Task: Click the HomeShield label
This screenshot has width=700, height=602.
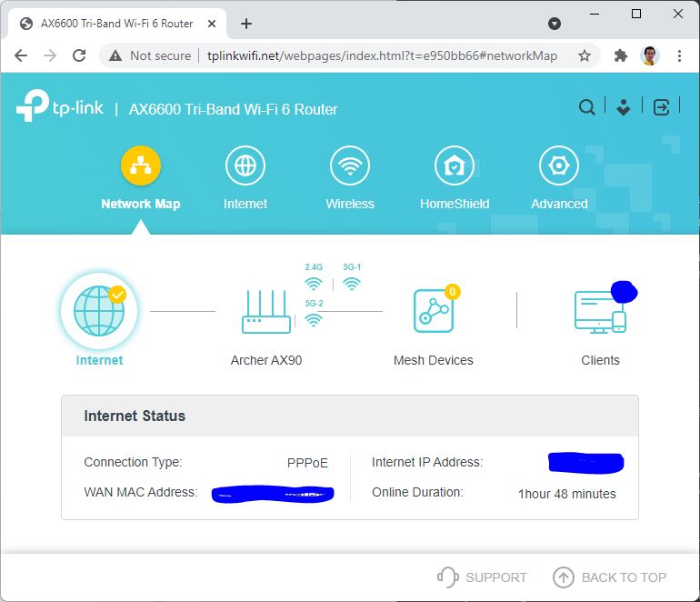Action: tap(455, 204)
